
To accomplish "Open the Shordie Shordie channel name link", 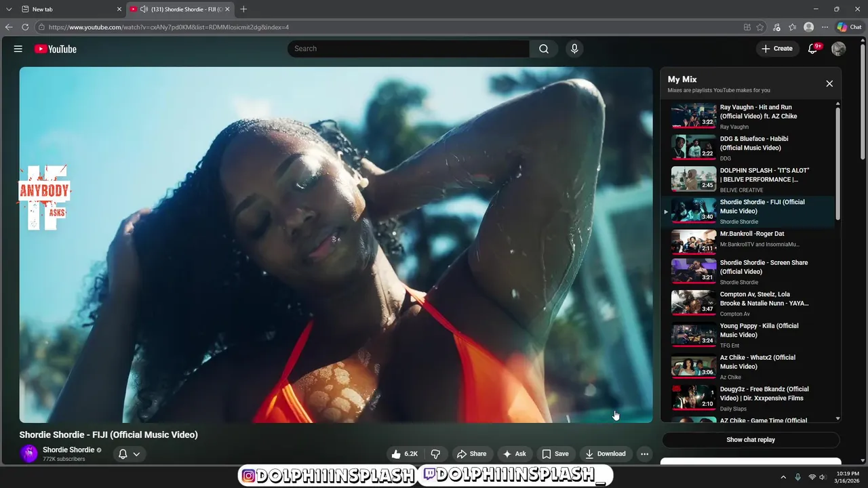I will [68, 450].
